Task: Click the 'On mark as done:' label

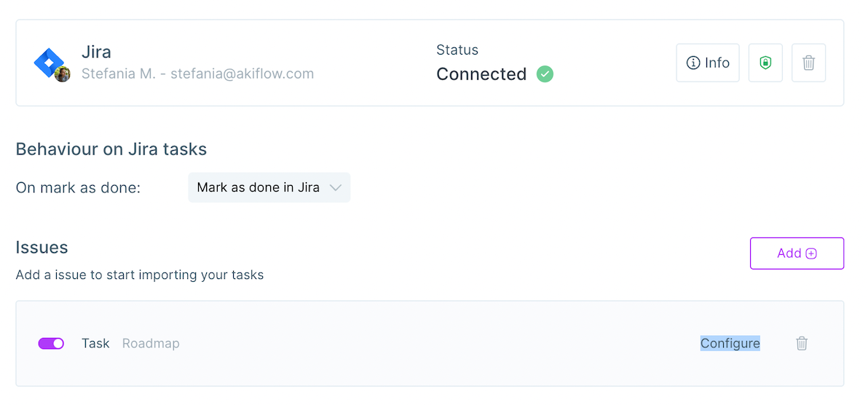Action: (78, 188)
